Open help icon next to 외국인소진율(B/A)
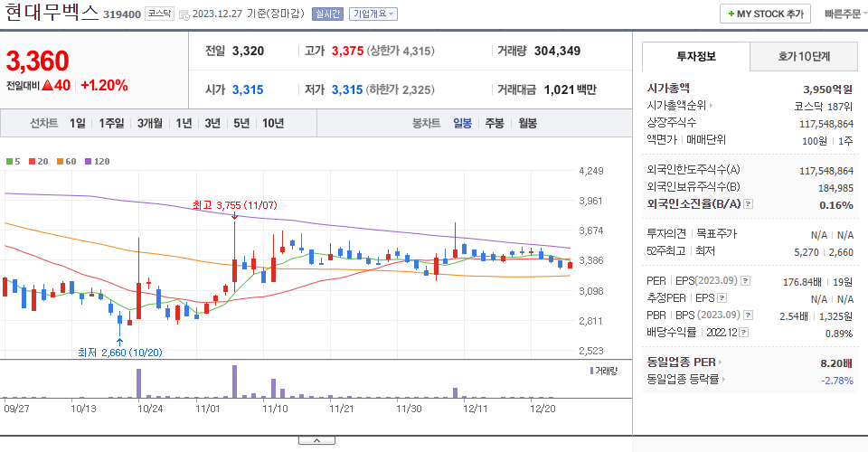This screenshot has width=868, height=452. coord(749,204)
